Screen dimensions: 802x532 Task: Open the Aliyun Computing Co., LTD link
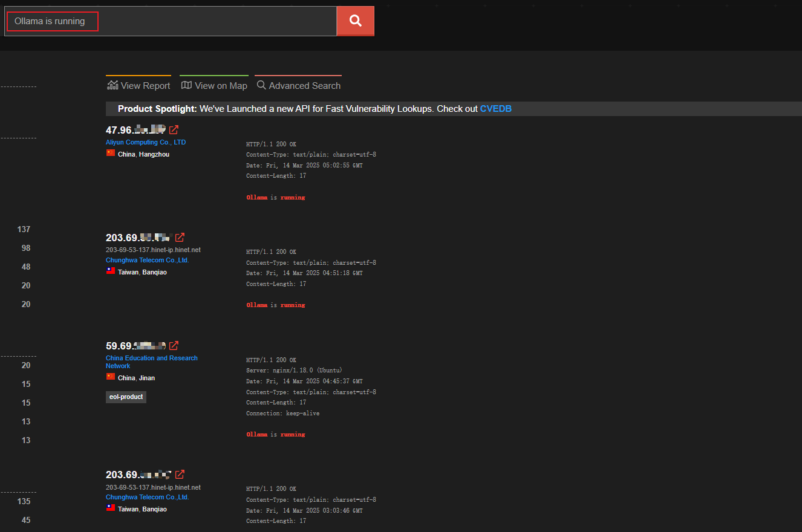tap(146, 143)
